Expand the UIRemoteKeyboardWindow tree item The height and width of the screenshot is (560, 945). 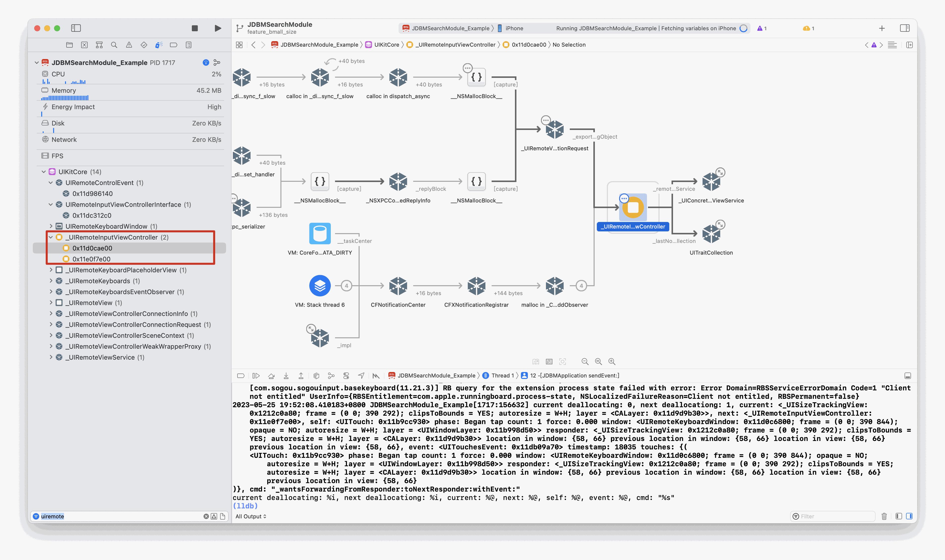coord(51,226)
